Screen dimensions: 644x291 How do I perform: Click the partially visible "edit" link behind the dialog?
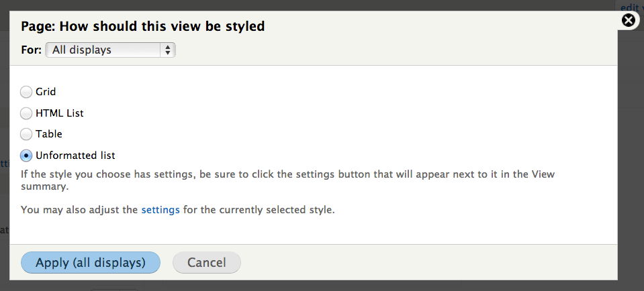(x=630, y=7)
